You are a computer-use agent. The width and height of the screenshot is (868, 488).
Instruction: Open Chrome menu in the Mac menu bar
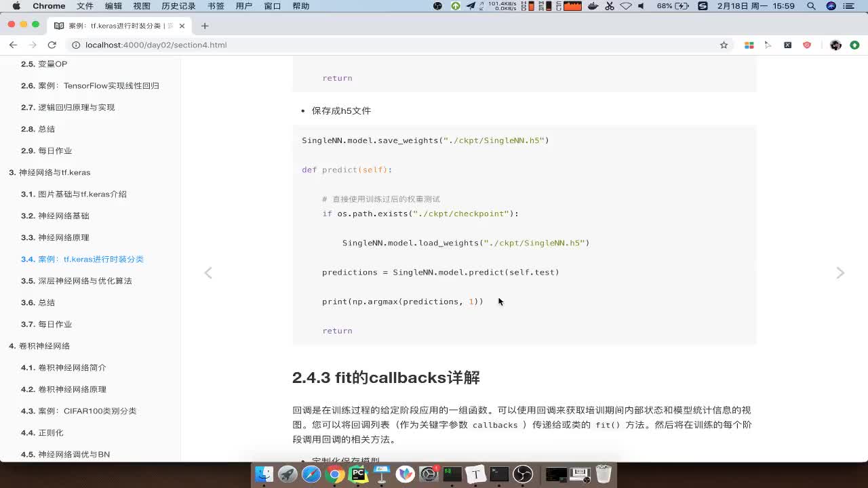coord(49,6)
